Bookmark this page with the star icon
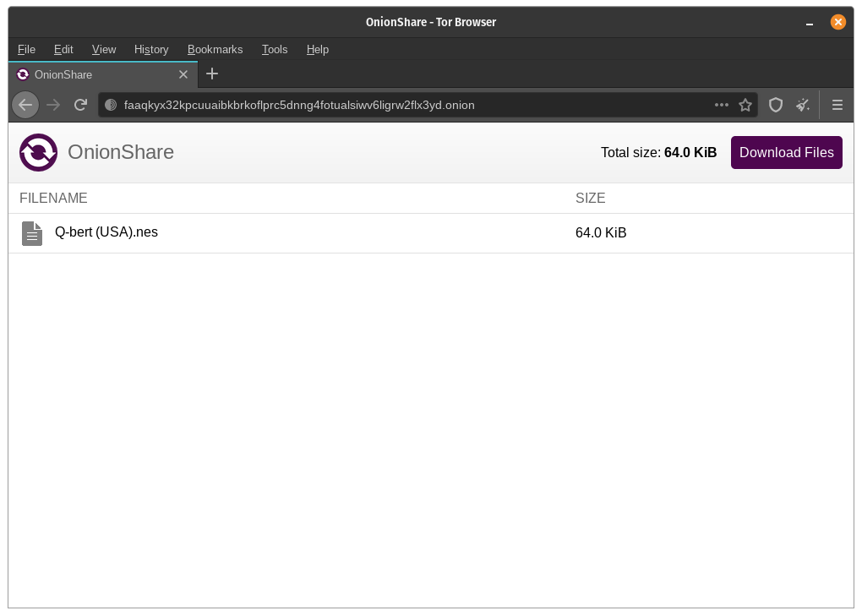The height and width of the screenshot is (616, 862). tap(745, 105)
